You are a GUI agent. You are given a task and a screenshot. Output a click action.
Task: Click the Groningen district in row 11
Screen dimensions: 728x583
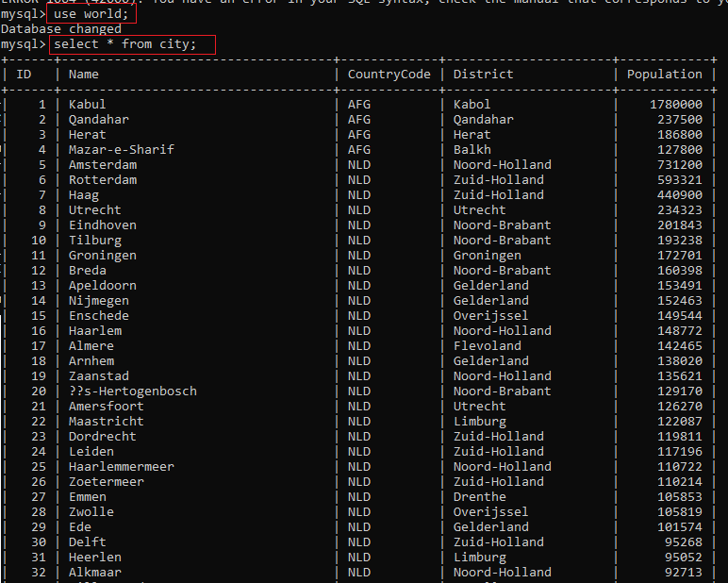click(x=487, y=256)
